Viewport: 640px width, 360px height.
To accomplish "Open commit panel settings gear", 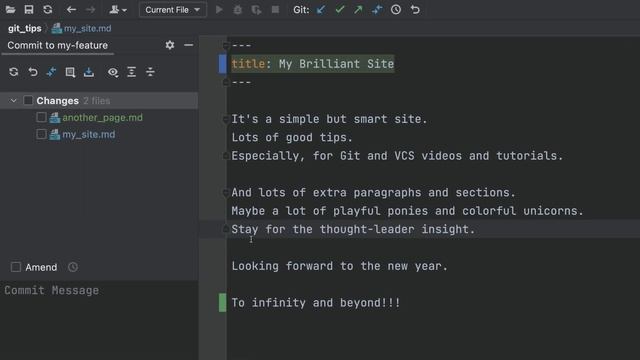I will click(x=170, y=45).
